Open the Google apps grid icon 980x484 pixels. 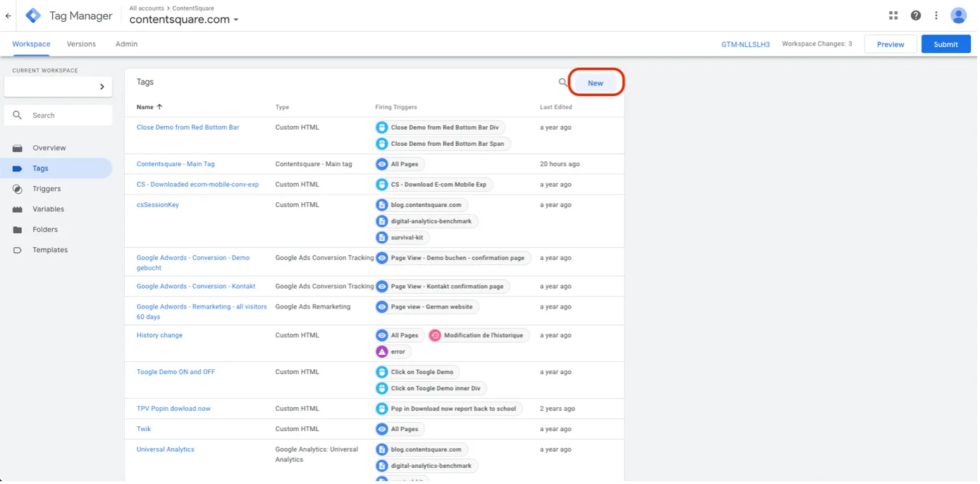coord(893,15)
